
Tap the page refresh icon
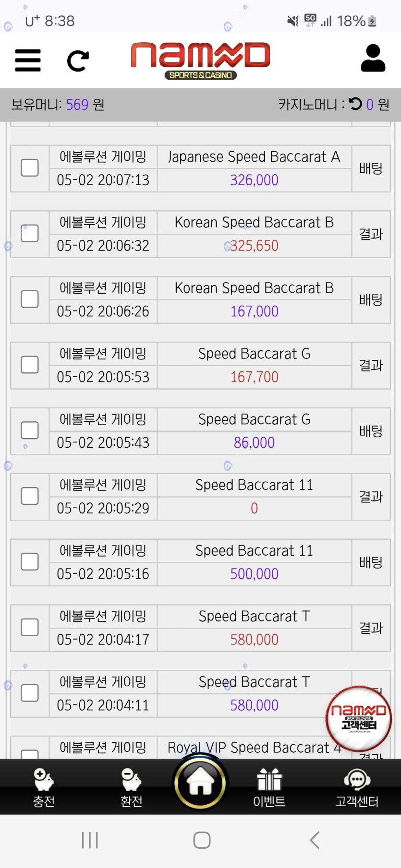pyautogui.click(x=78, y=61)
